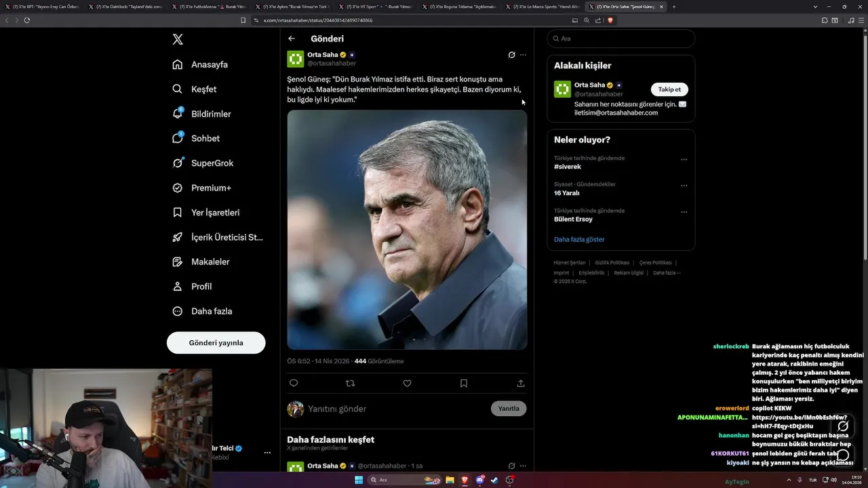Open Orta Saha avatar in Alakalı kişiler
The width and height of the screenshot is (868, 488).
[x=562, y=89]
